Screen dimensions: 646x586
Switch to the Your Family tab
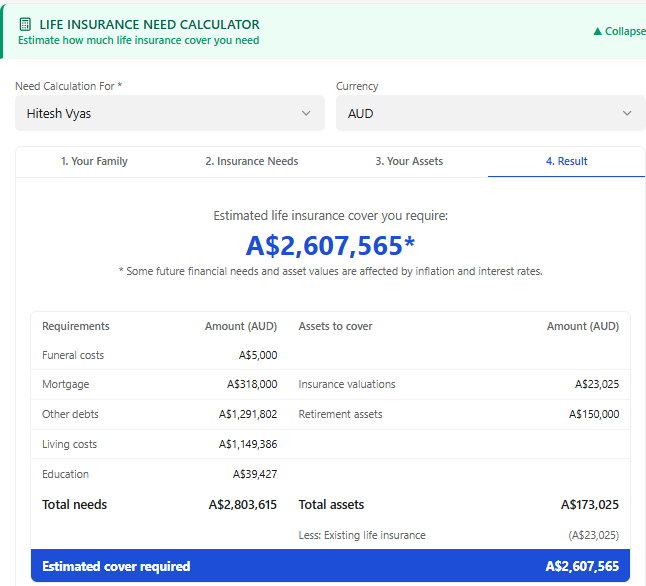coord(94,161)
